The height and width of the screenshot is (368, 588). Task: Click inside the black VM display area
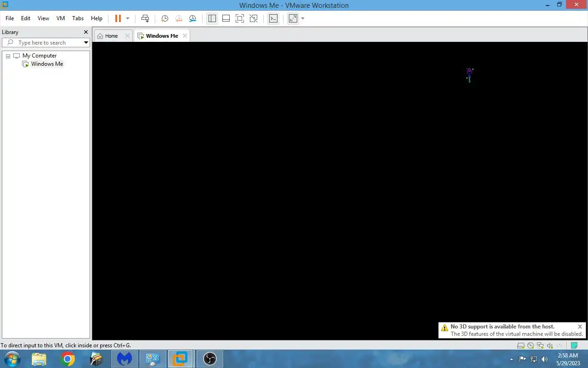(x=339, y=191)
